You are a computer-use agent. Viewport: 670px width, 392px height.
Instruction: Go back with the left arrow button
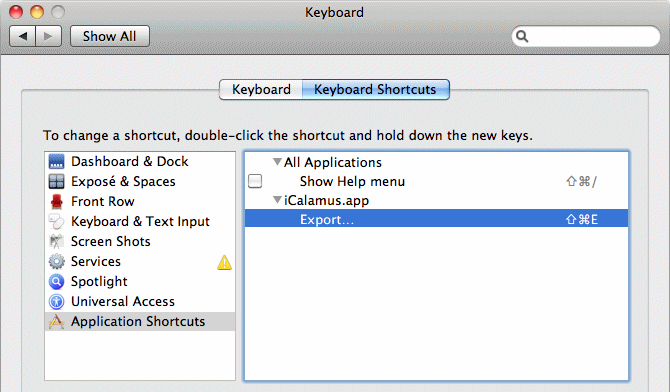[23, 36]
